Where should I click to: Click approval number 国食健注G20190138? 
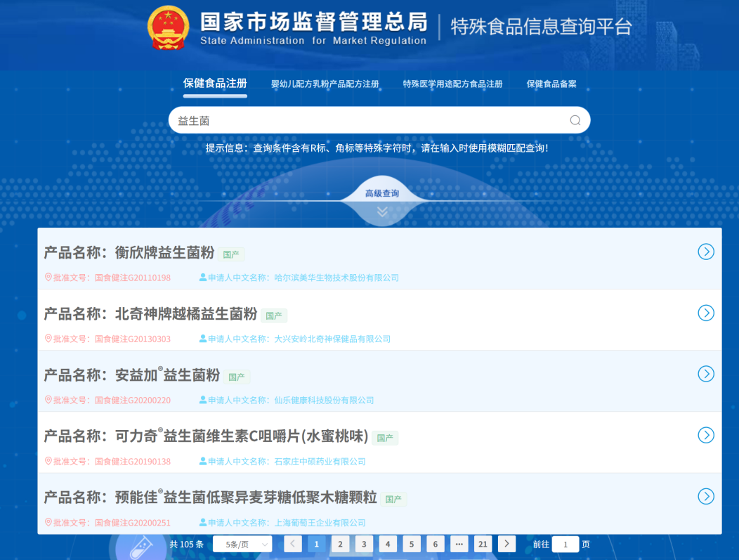(x=133, y=462)
